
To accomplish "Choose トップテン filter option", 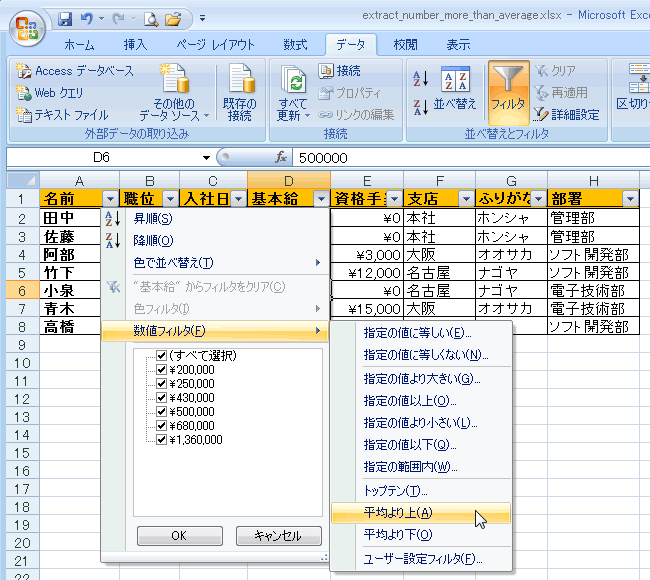I will [421, 491].
